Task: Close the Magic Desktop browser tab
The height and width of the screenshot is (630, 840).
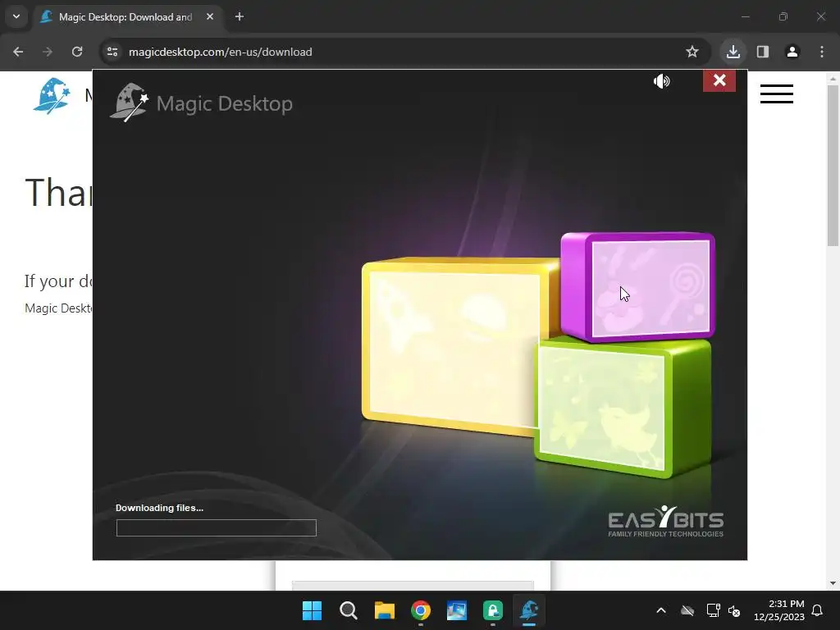Action: point(210,16)
